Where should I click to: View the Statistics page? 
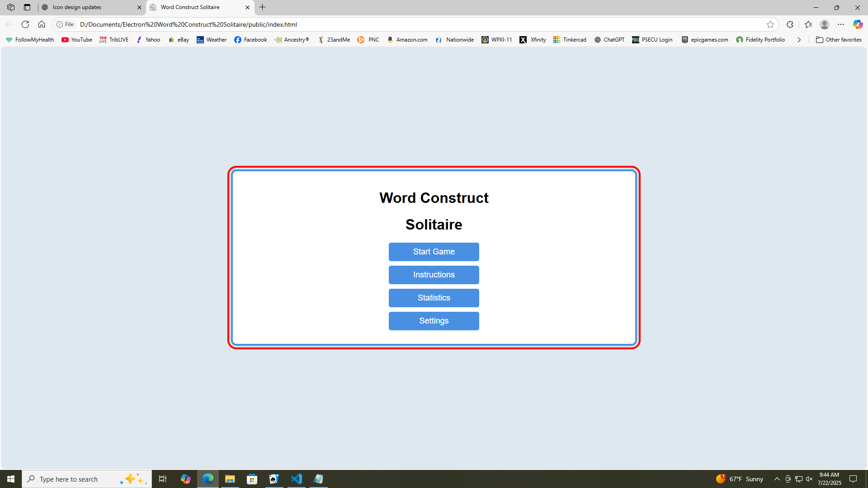click(x=434, y=298)
